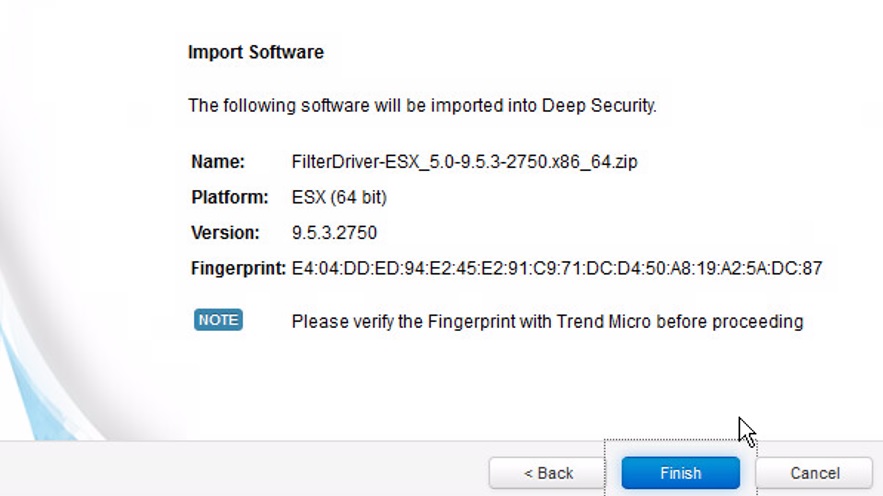Click the version number 9.5.3.2750

coord(334,233)
